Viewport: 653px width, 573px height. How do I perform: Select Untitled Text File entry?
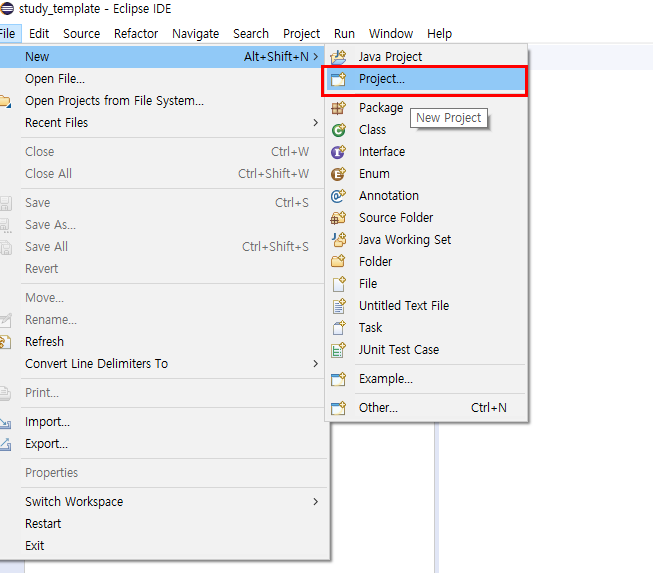426,306
